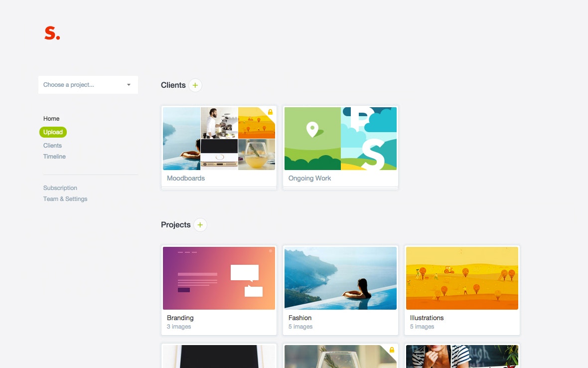Open the Fashion project with 5 images
This screenshot has height=368, width=588.
[340, 278]
